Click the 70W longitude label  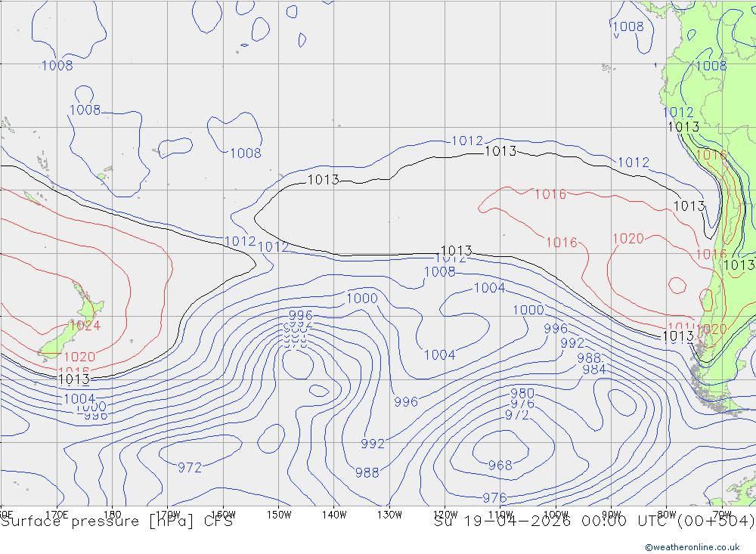click(722, 515)
